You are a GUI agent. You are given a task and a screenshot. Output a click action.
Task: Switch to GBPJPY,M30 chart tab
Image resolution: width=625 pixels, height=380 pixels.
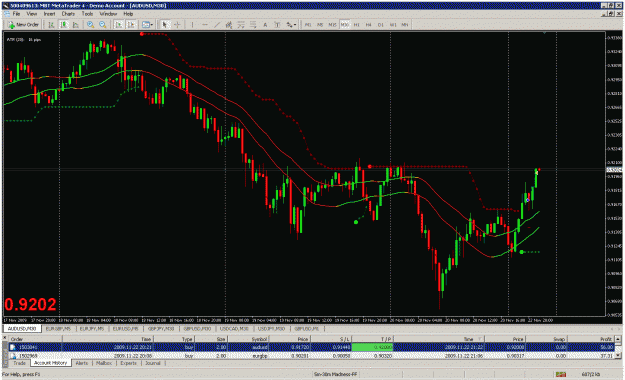(161, 329)
